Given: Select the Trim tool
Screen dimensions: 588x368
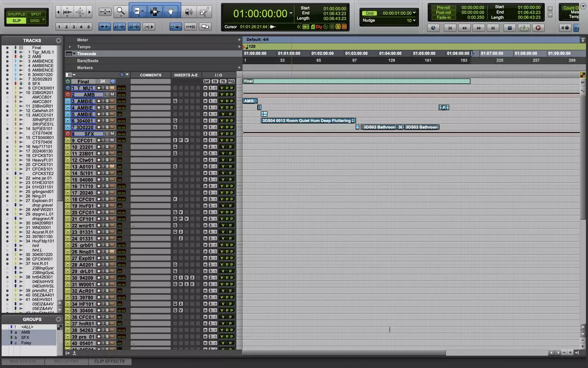Looking at the screenshot, I should pyautogui.click(x=138, y=11).
